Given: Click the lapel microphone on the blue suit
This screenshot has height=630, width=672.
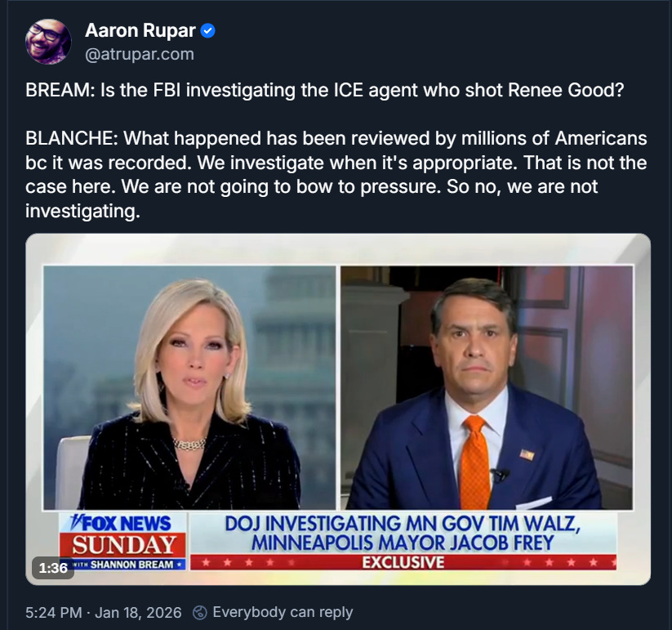Looking at the screenshot, I should coord(501,474).
